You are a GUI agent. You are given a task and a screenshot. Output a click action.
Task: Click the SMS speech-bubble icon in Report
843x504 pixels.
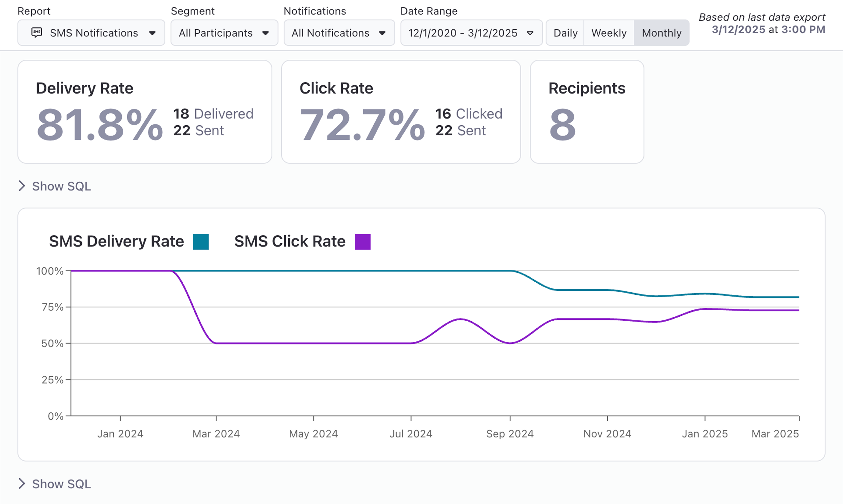(37, 33)
